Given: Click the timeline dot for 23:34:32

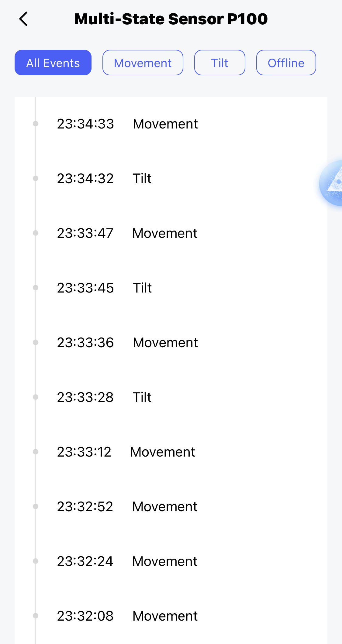Looking at the screenshot, I should click(36, 178).
